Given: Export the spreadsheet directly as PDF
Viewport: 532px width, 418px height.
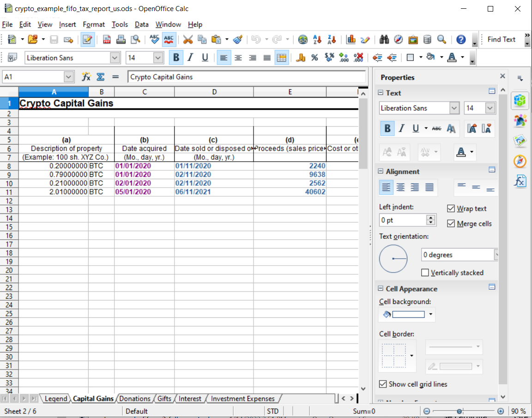Looking at the screenshot, I should [107, 39].
